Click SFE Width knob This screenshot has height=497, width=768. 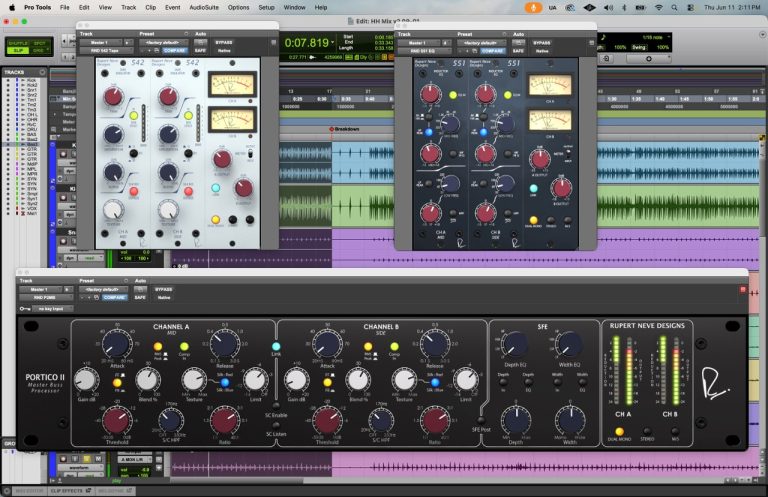(570, 421)
